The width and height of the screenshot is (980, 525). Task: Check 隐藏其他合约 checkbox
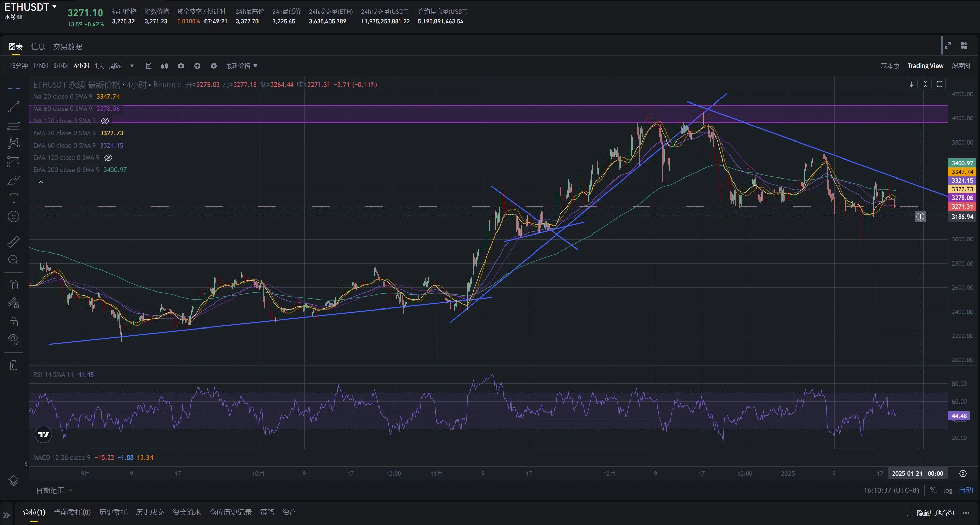910,513
